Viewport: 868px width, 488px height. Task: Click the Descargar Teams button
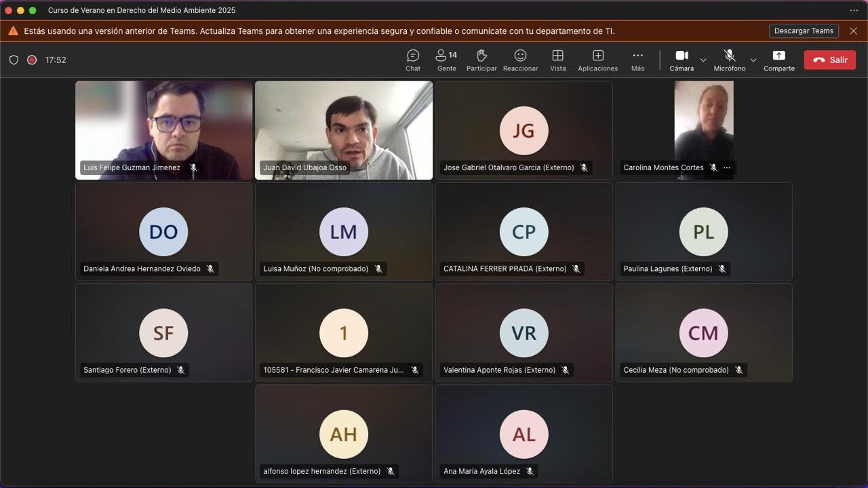804,31
